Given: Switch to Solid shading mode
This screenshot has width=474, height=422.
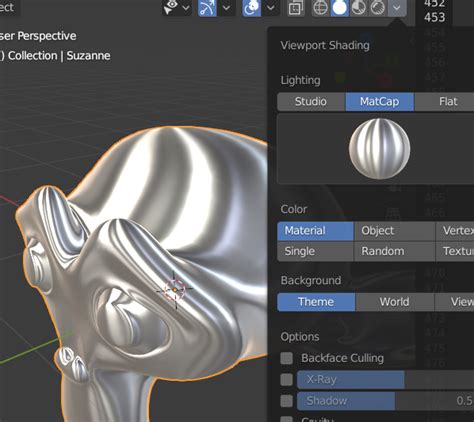Looking at the screenshot, I should point(340,7).
